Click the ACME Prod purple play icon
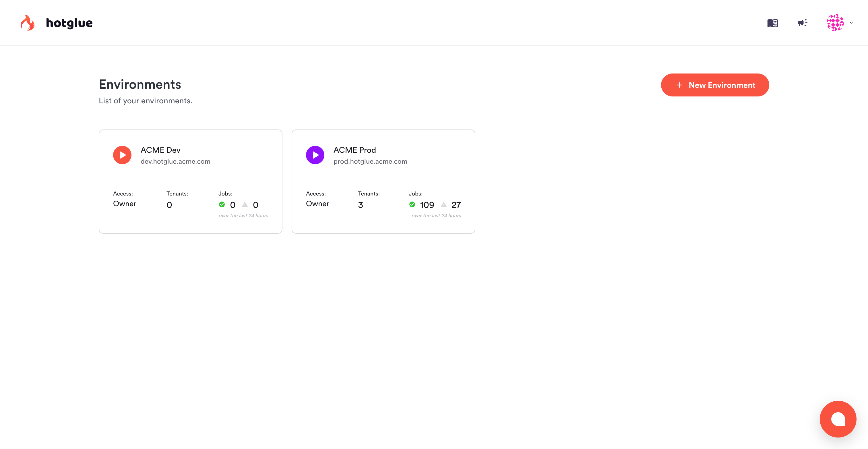868x449 pixels. 315,155
